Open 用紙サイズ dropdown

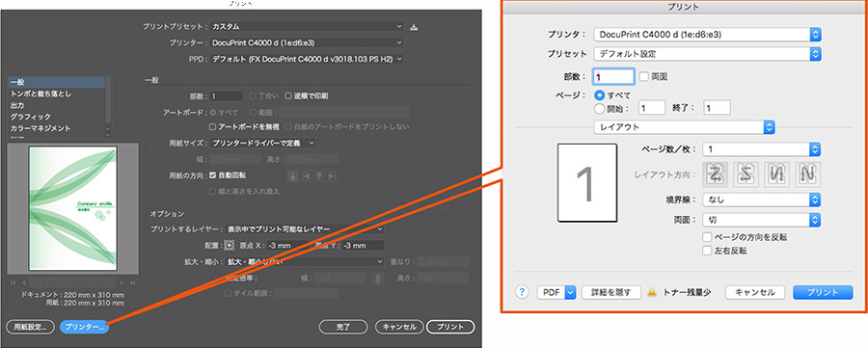coord(263,143)
